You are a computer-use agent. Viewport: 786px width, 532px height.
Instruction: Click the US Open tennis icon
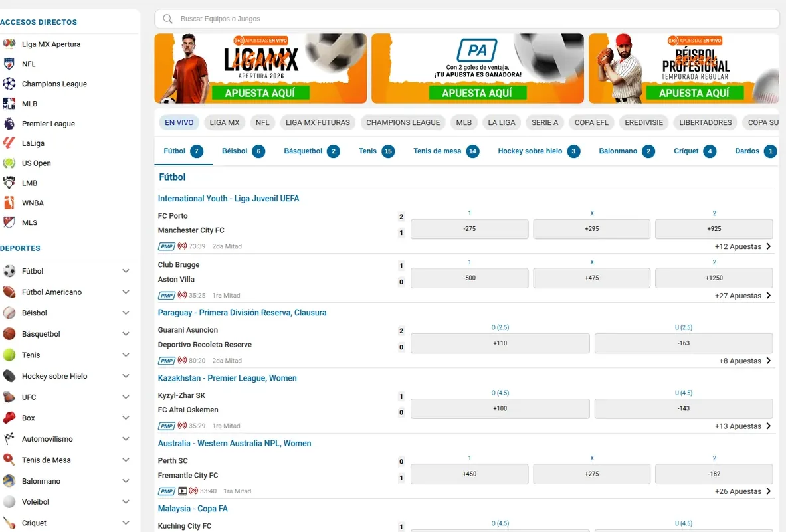pyautogui.click(x=9, y=163)
